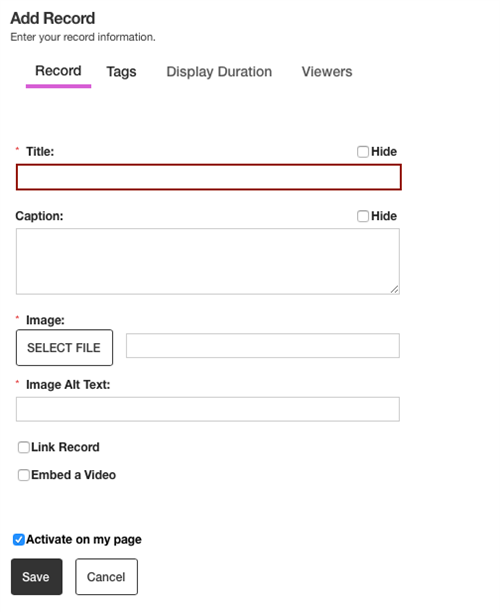Focus the Caption text area
Viewport: 500px width, 612px height.
click(208, 262)
